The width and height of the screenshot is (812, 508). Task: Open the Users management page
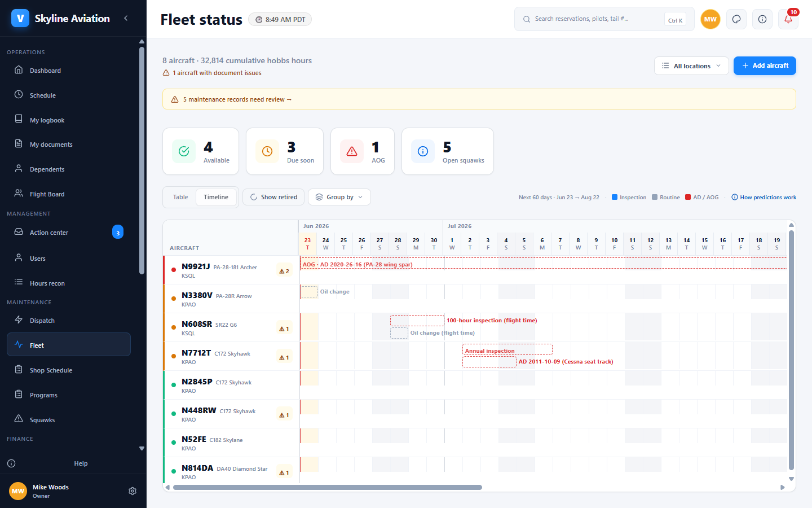click(69, 259)
